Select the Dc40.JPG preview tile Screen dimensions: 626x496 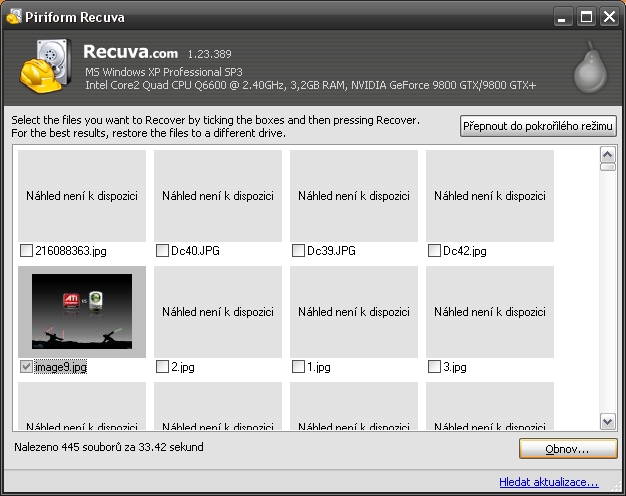click(218, 196)
